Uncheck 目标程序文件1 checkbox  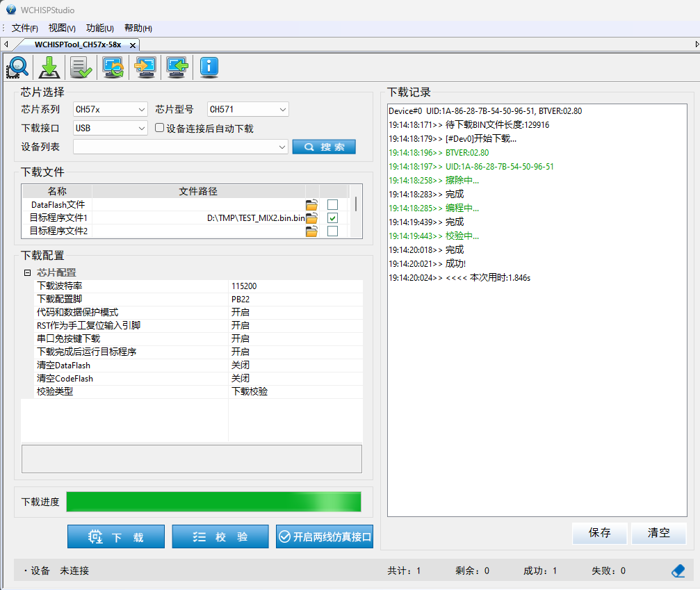pyautogui.click(x=332, y=218)
